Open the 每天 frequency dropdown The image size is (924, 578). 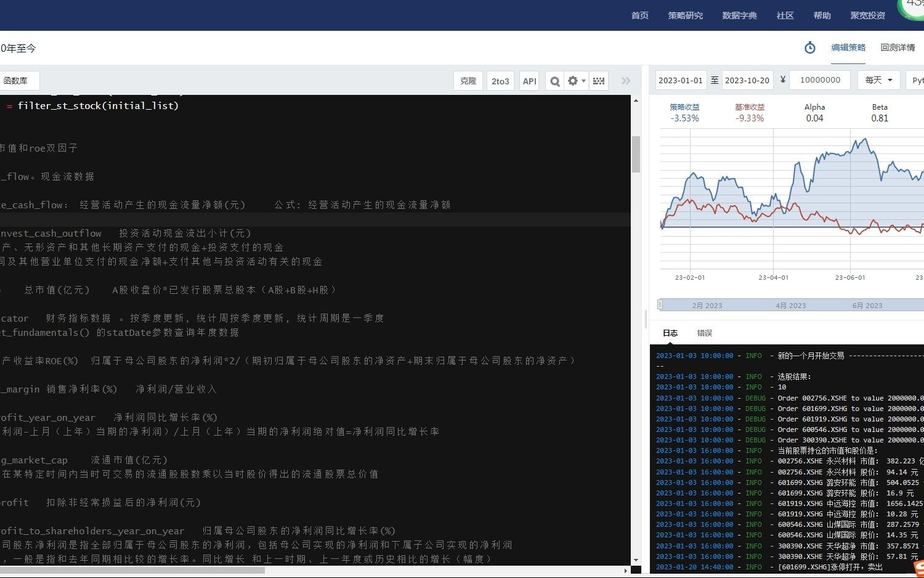point(879,80)
